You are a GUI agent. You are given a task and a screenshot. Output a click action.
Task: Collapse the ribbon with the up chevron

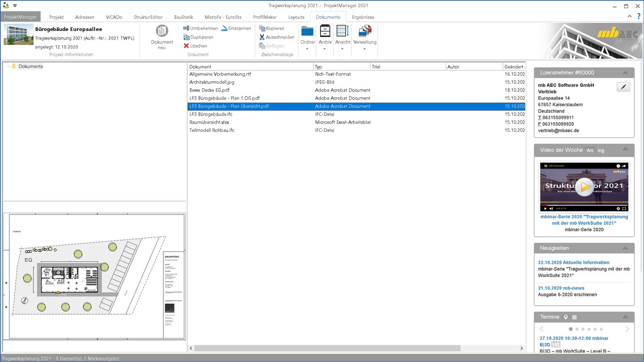click(630, 16)
